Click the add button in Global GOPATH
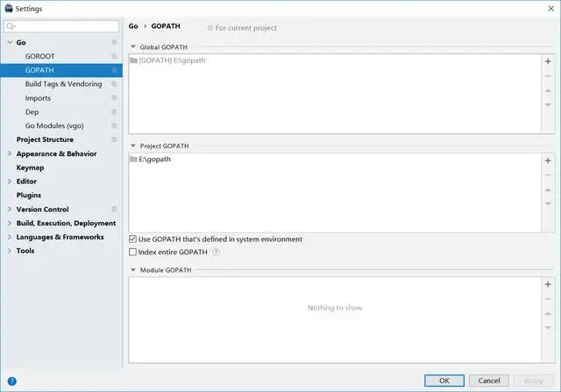The height and width of the screenshot is (392, 561). (548, 62)
